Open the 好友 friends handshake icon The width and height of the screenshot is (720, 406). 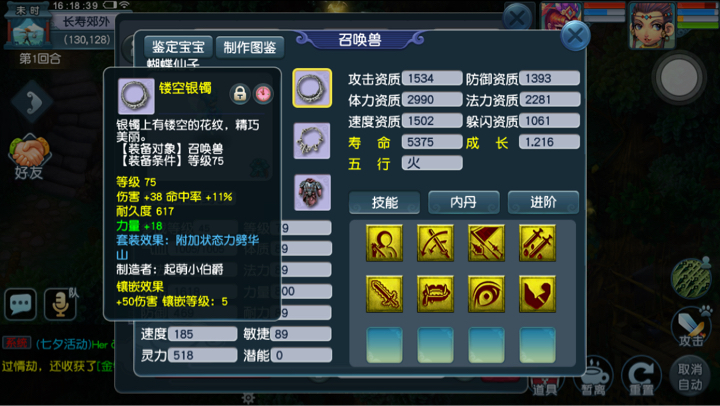[28, 158]
